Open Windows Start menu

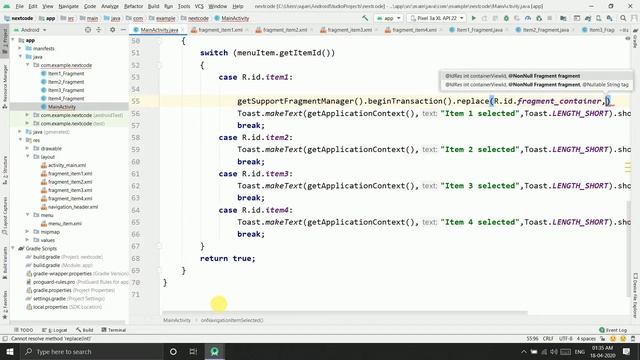[x=9, y=351]
